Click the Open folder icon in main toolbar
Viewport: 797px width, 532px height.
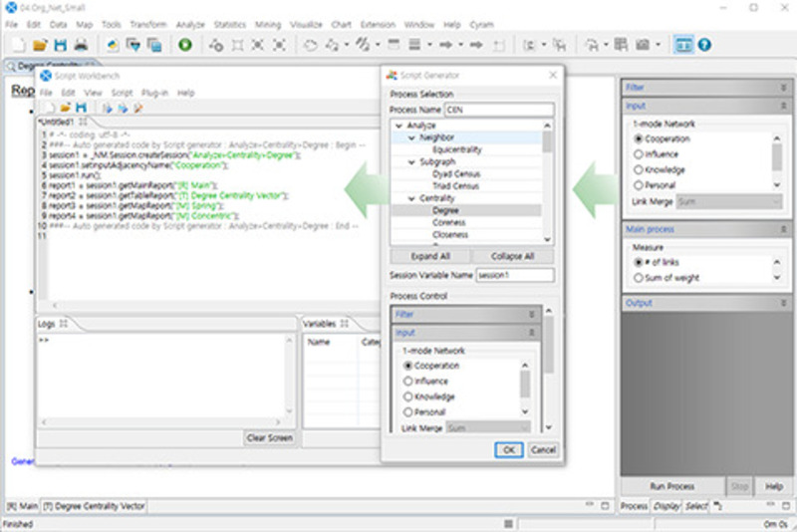(x=40, y=45)
